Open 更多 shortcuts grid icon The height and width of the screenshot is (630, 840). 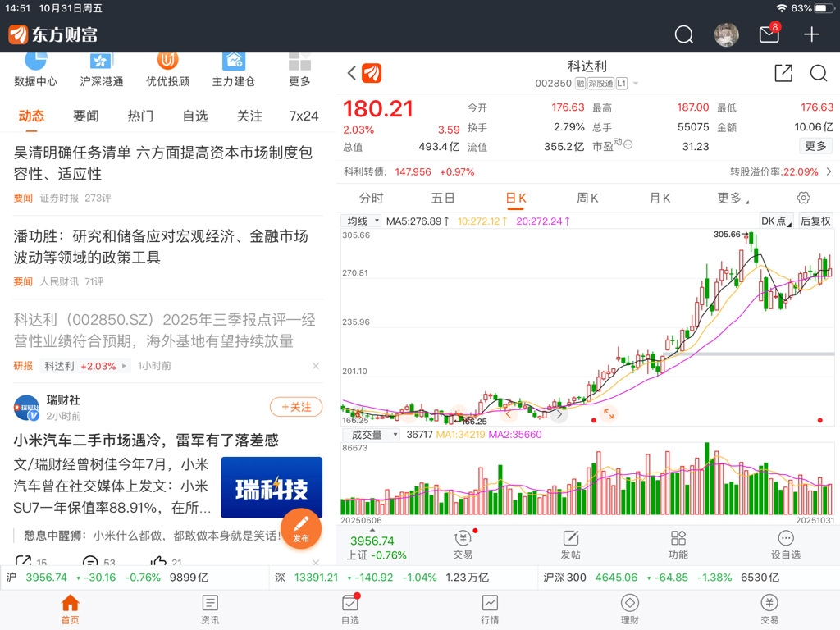coord(299,70)
